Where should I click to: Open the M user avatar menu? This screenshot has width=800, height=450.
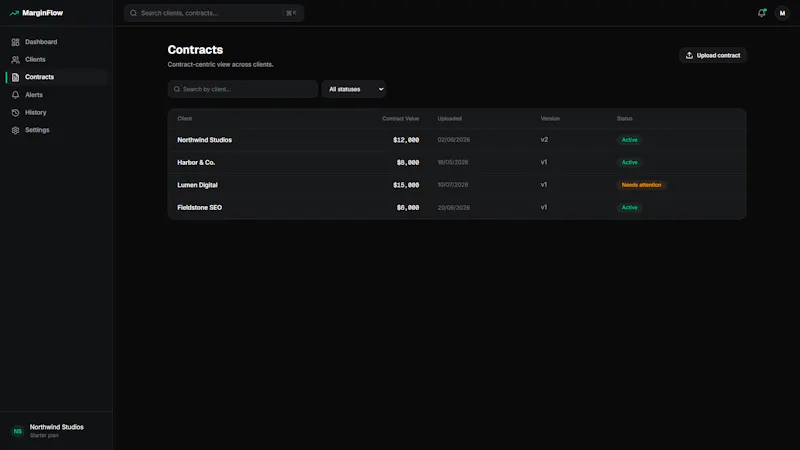pyautogui.click(x=782, y=13)
